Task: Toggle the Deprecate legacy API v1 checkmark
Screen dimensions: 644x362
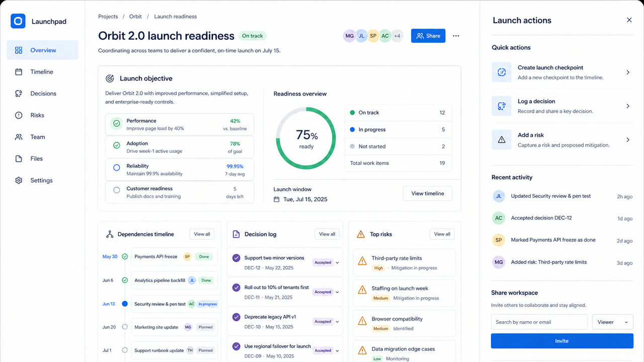Action: point(236,317)
